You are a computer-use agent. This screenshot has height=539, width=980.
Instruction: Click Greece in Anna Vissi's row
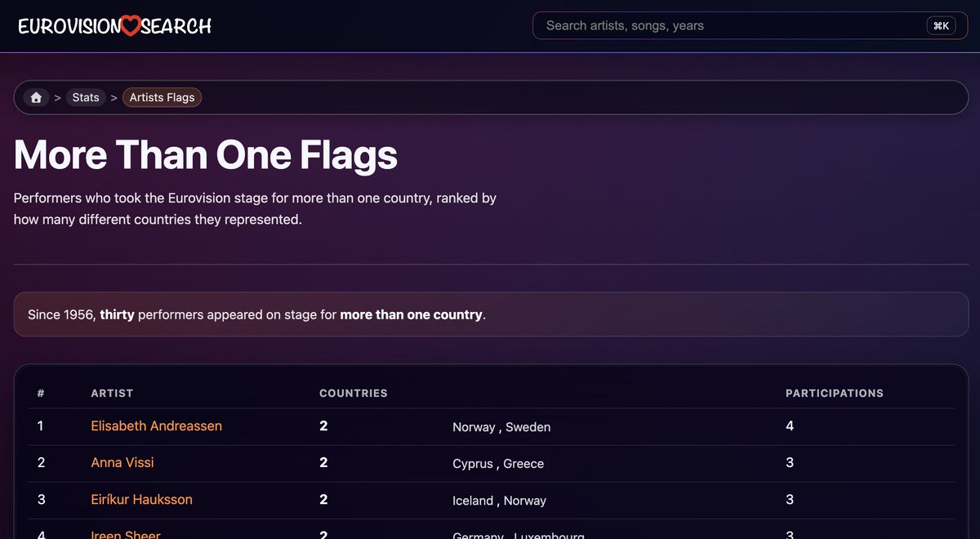[523, 464]
